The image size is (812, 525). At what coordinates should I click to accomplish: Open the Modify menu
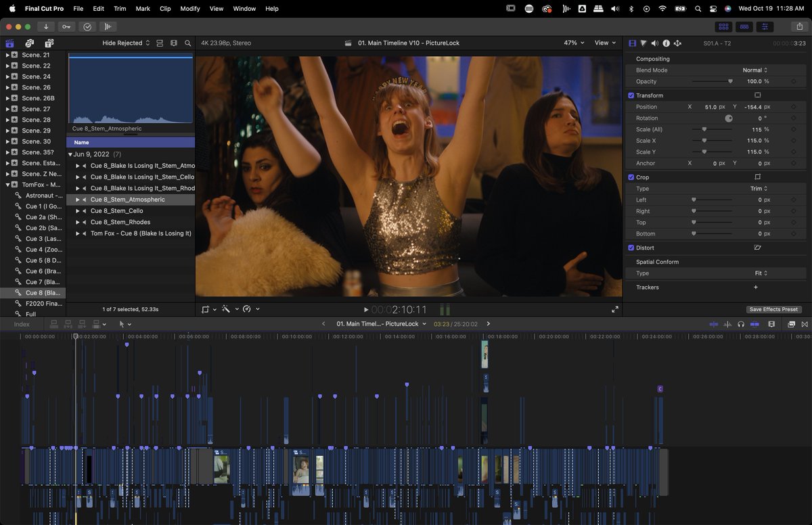point(190,9)
